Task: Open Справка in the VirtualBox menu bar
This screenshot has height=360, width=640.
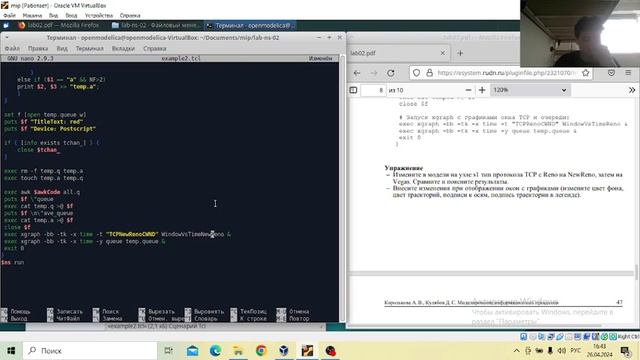Action: point(130,16)
